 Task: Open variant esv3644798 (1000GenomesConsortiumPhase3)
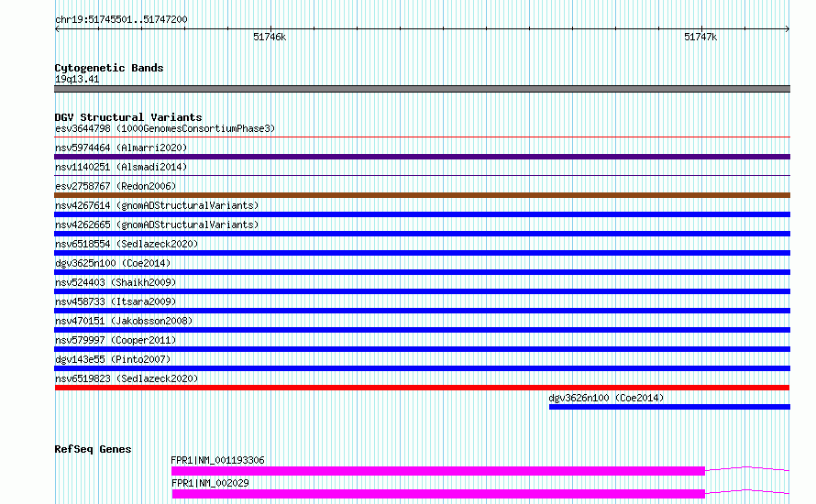pyautogui.click(x=165, y=128)
